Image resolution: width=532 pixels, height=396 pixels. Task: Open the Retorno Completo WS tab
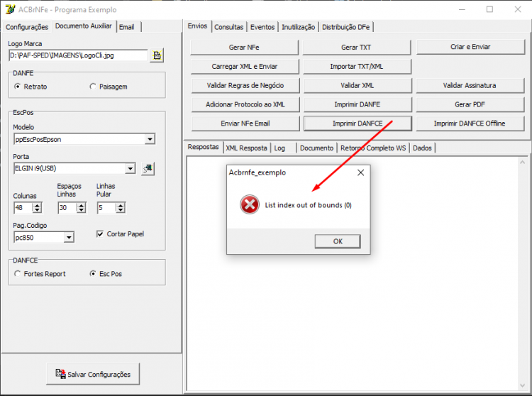coord(373,148)
